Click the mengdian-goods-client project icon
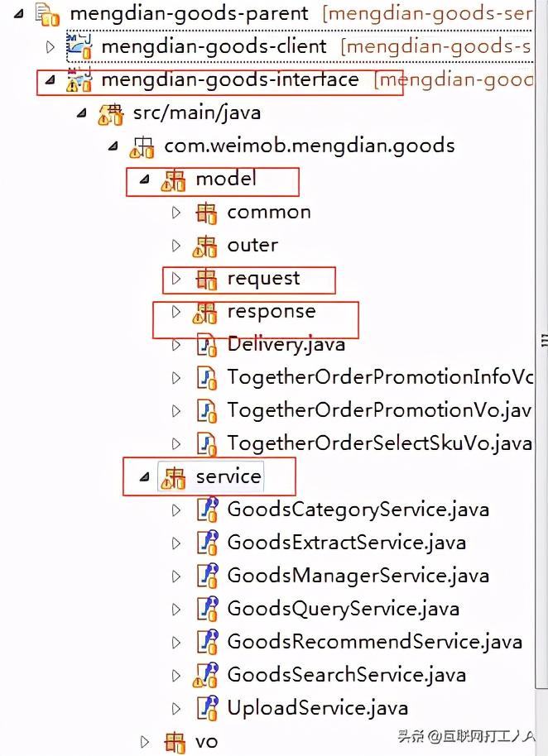This screenshot has width=548, height=756. pos(79,46)
